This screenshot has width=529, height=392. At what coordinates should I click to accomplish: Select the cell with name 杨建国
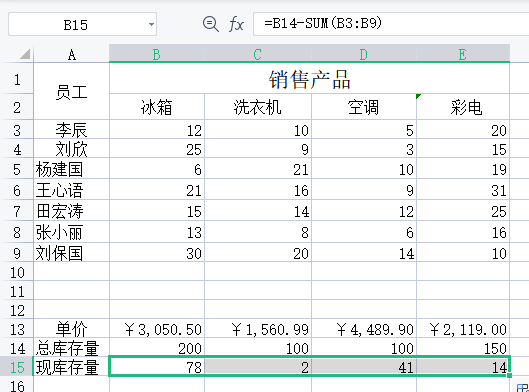(72, 169)
